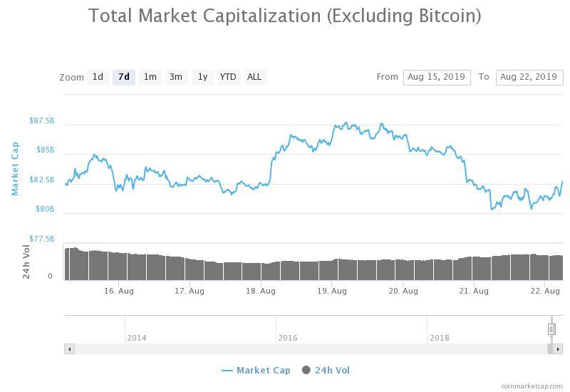Zoom chart to YTD
Screen dimensions: 570x392
coord(228,77)
